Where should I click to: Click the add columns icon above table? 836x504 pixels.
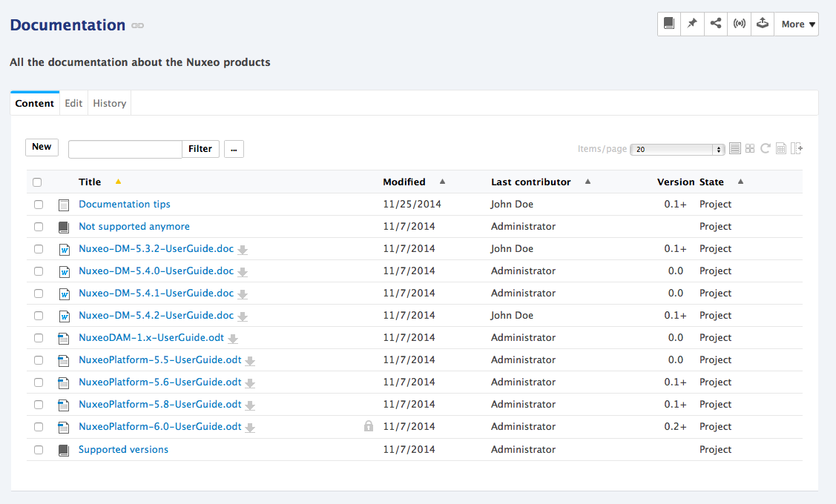click(x=797, y=149)
